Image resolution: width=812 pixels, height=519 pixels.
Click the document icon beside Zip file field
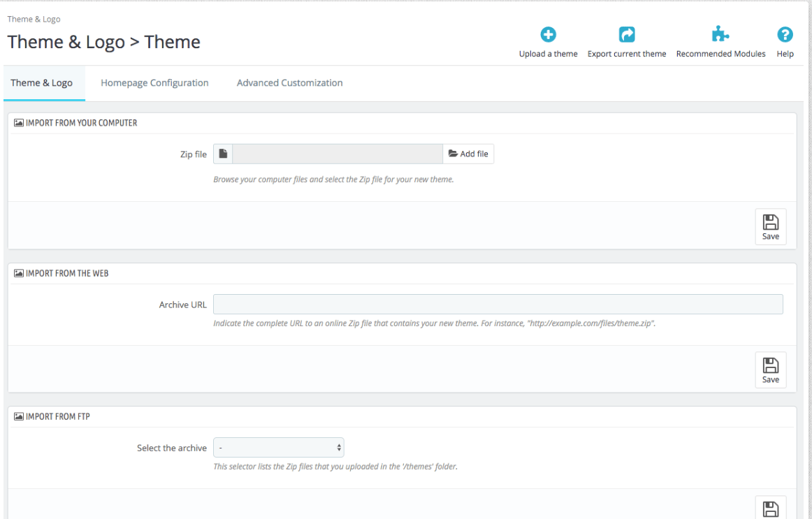coord(223,154)
